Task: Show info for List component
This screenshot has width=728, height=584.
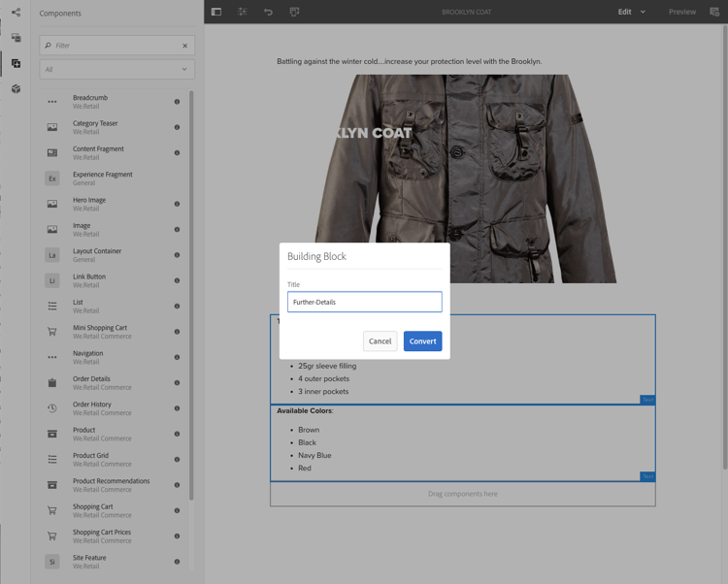Action: (x=177, y=306)
